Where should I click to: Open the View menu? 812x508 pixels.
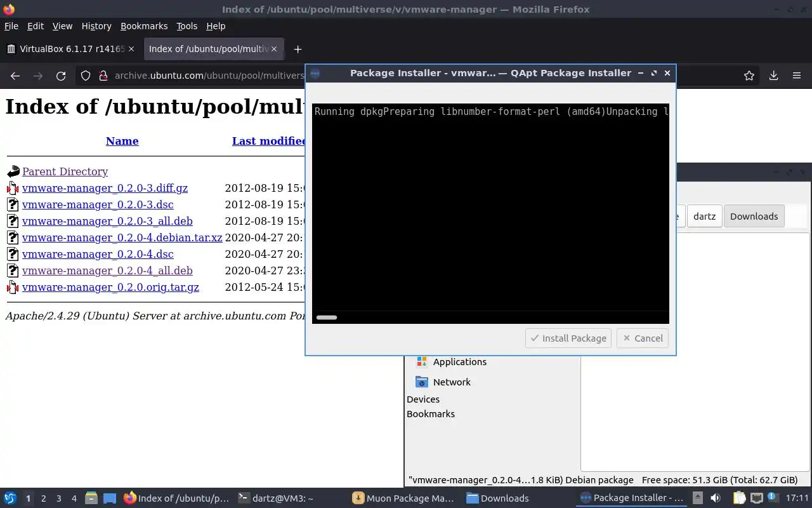(62, 26)
